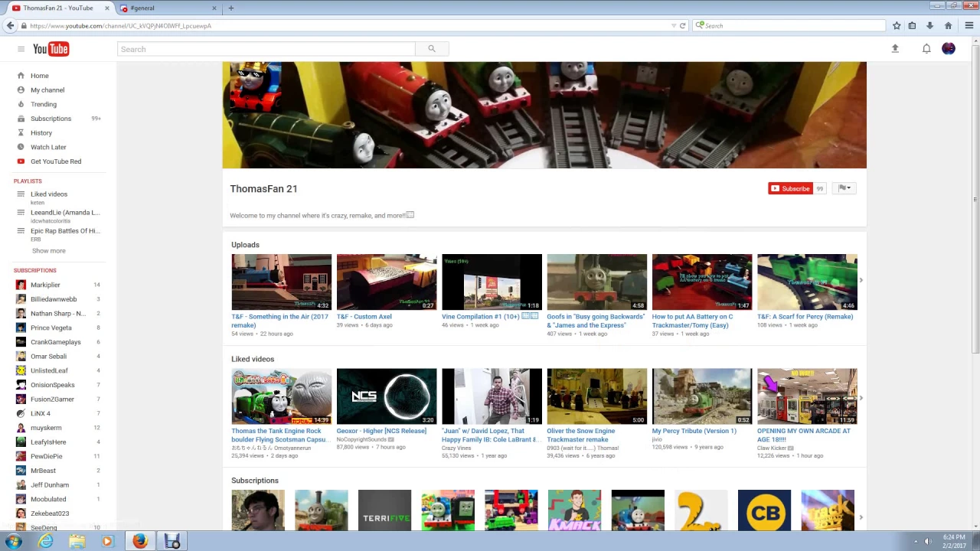Open Epic Rap Battles playlist
This screenshot has height=551, width=980.
[x=65, y=231]
